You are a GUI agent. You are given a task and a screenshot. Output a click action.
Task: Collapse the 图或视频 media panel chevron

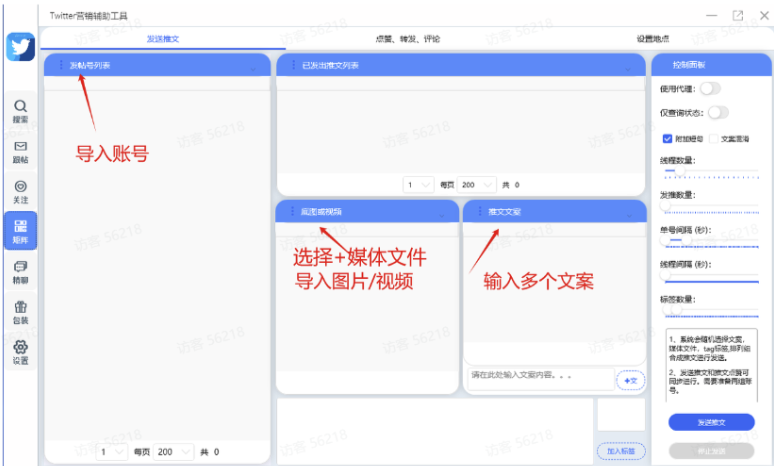point(442,215)
